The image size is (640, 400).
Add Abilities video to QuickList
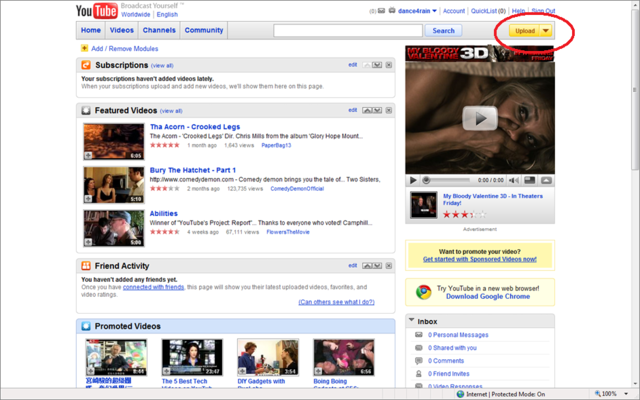tap(88, 242)
